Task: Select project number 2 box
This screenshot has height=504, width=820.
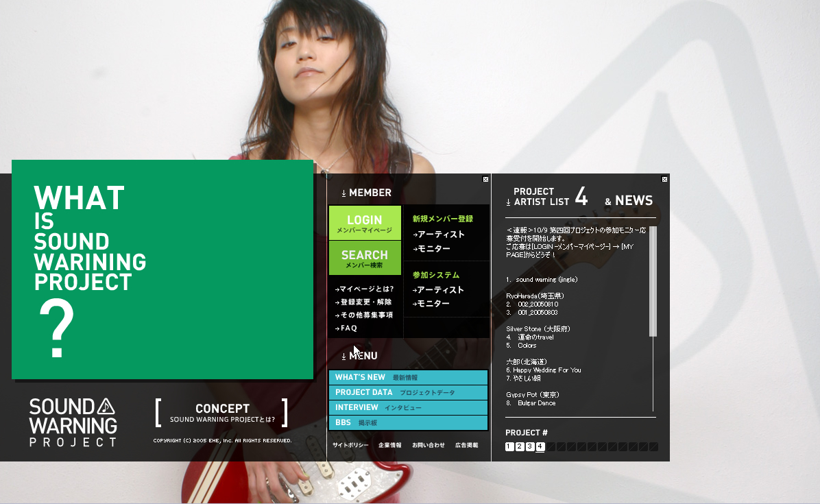Action: (x=520, y=446)
